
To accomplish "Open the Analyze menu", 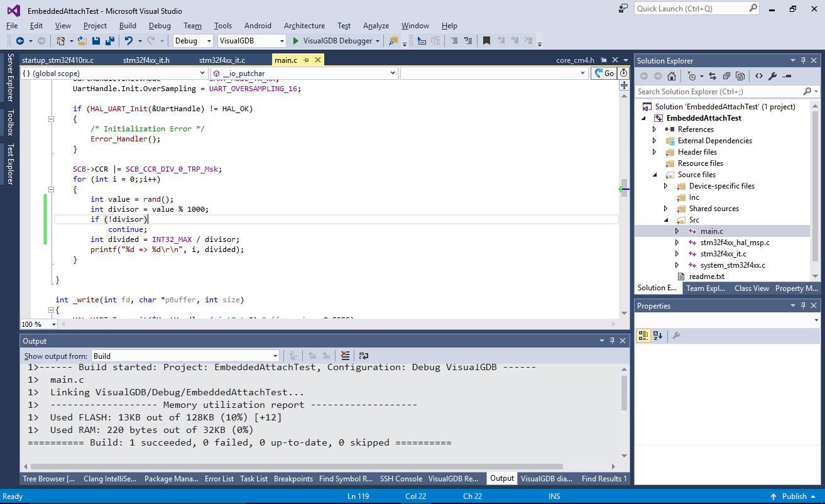I will point(376,26).
